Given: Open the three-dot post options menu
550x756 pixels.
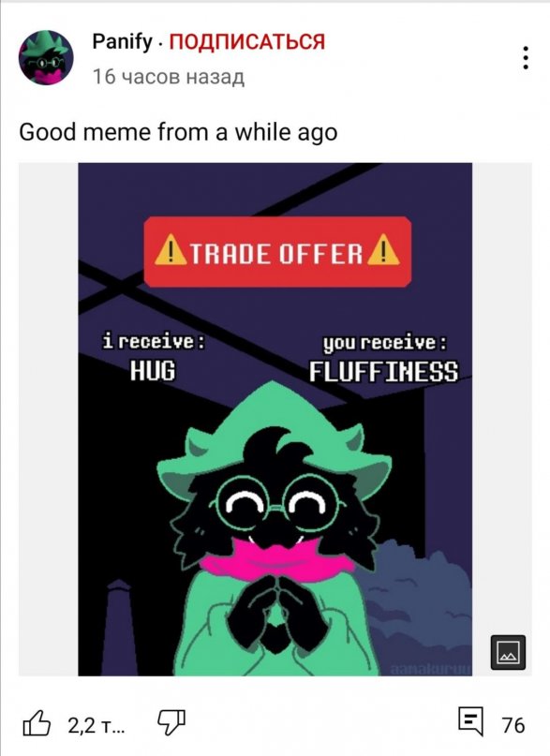Looking at the screenshot, I should pos(526,58).
